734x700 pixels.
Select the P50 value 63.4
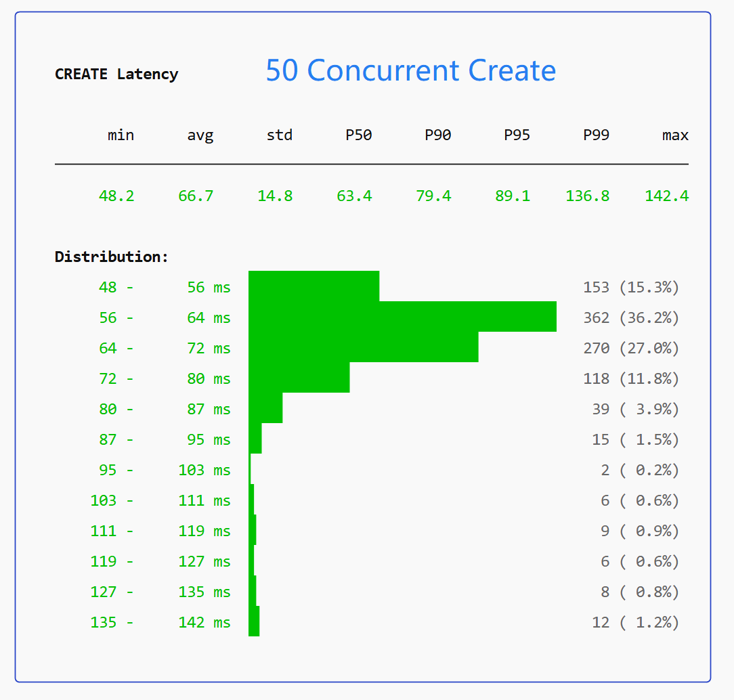[x=354, y=196]
